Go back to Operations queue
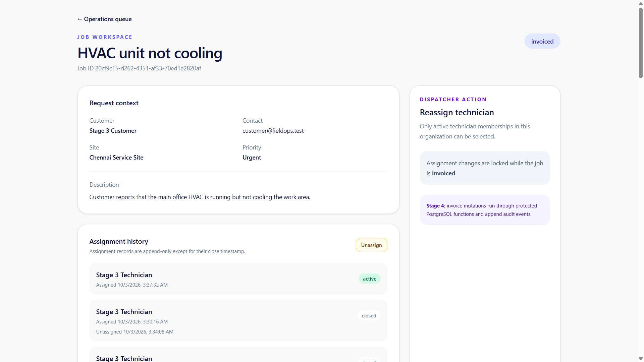Screen dimensions: 644x362 coord(104,19)
